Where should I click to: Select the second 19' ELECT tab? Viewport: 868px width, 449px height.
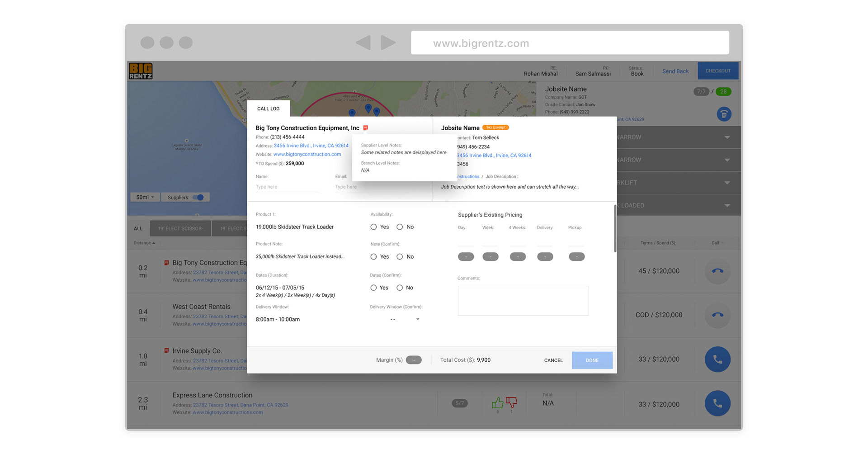pos(230,228)
